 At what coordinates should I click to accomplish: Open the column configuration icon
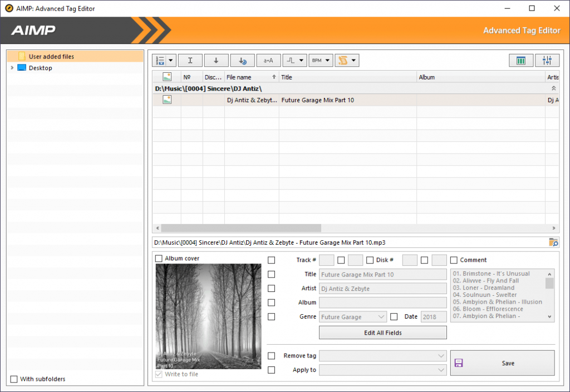[x=521, y=60]
